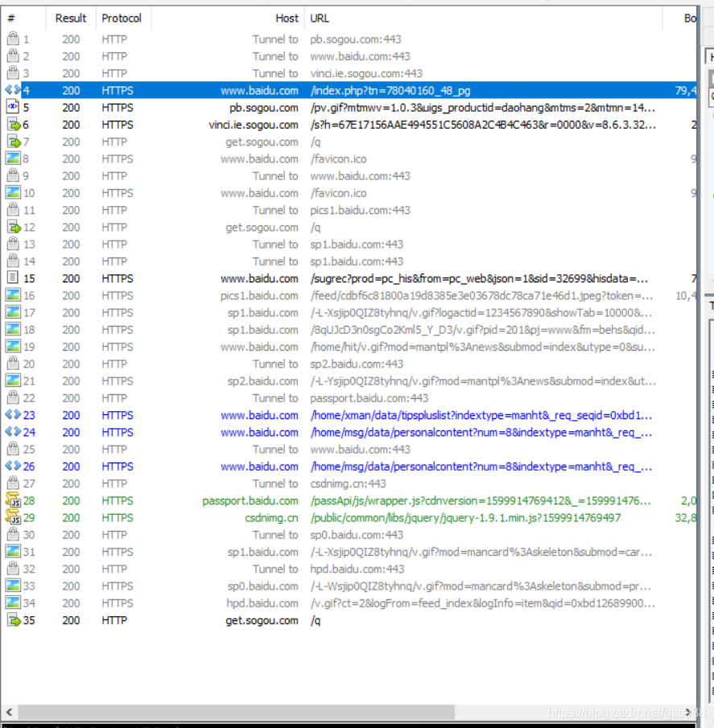Sort sessions by the # column header
This screenshot has width=714, height=728.
tap(23, 19)
